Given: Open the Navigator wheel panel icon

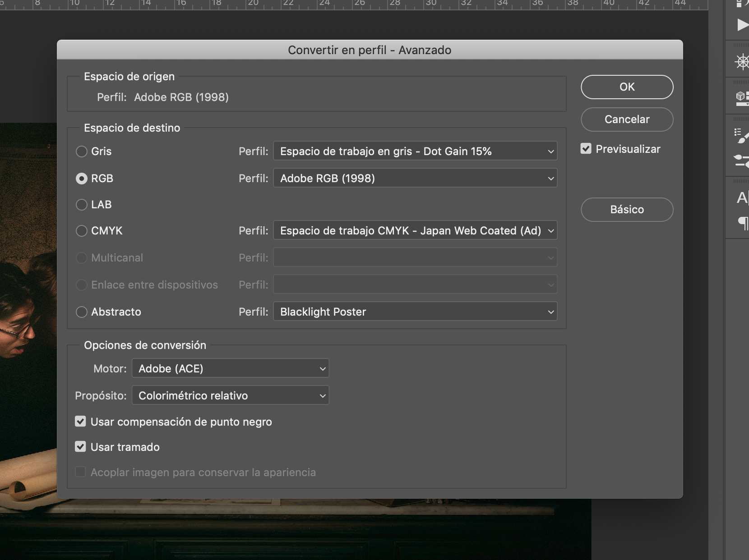Looking at the screenshot, I should point(742,62).
